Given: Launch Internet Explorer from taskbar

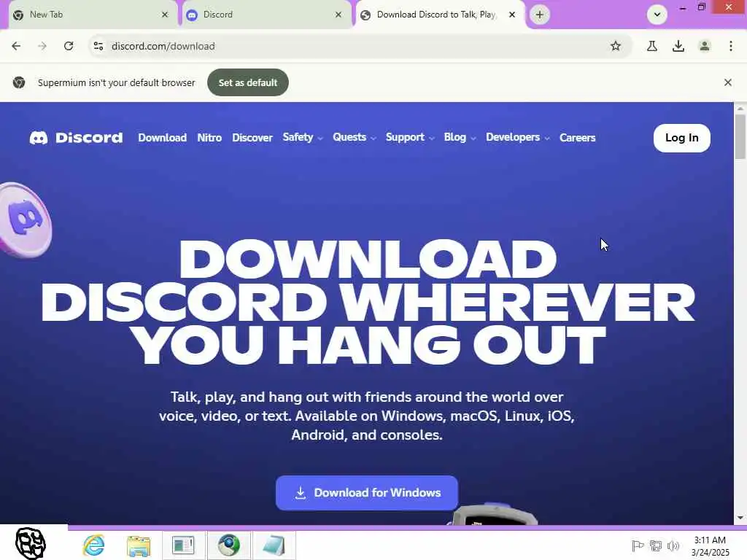Looking at the screenshot, I should pyautogui.click(x=94, y=545).
